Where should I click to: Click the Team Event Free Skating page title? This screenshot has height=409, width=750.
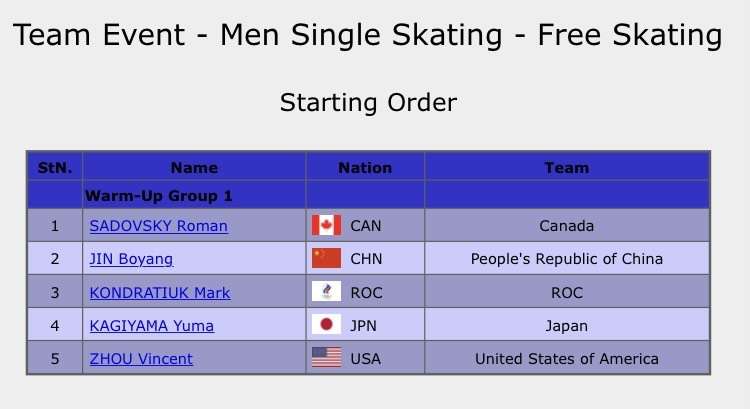coord(368,35)
